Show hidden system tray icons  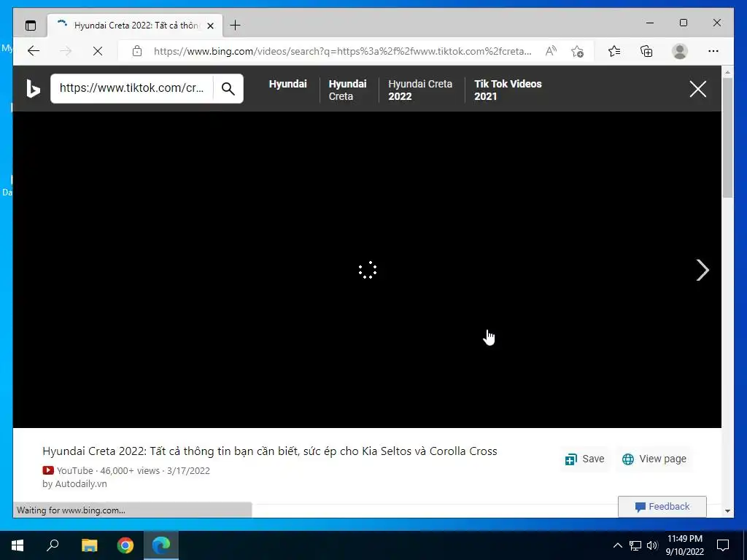617,545
